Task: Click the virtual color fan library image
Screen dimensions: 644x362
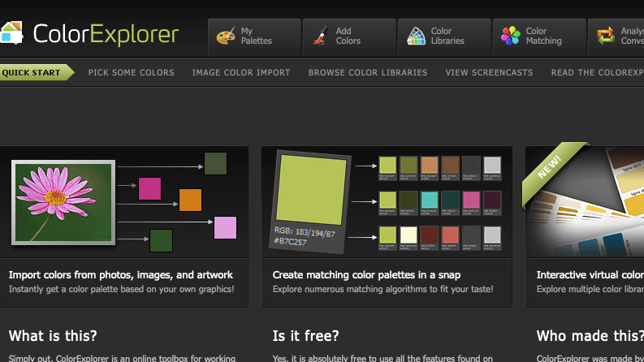Action: (585, 201)
